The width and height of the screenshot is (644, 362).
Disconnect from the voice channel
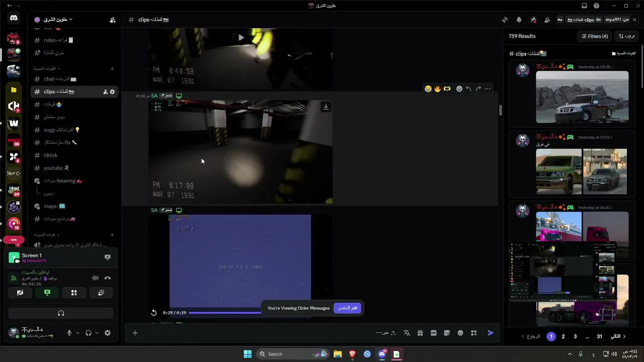click(x=107, y=278)
